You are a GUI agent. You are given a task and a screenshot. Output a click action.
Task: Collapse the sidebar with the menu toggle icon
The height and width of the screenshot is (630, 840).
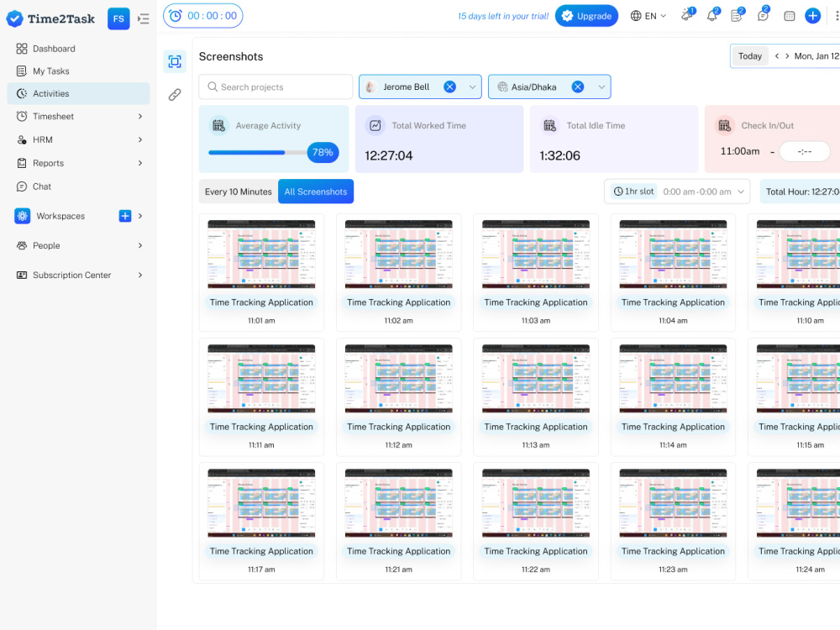tap(143, 18)
